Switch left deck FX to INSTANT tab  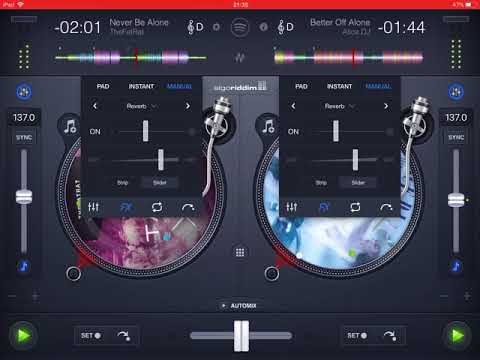[x=141, y=87]
